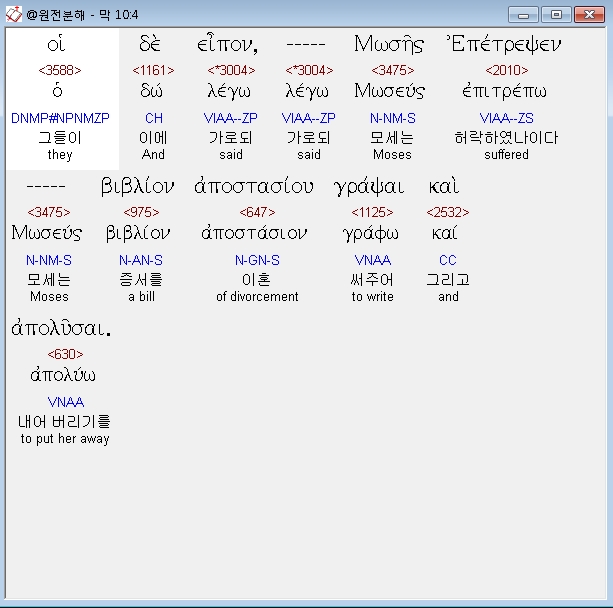Click the English gloss 'And'
This screenshot has width=613, height=608.
click(x=153, y=154)
